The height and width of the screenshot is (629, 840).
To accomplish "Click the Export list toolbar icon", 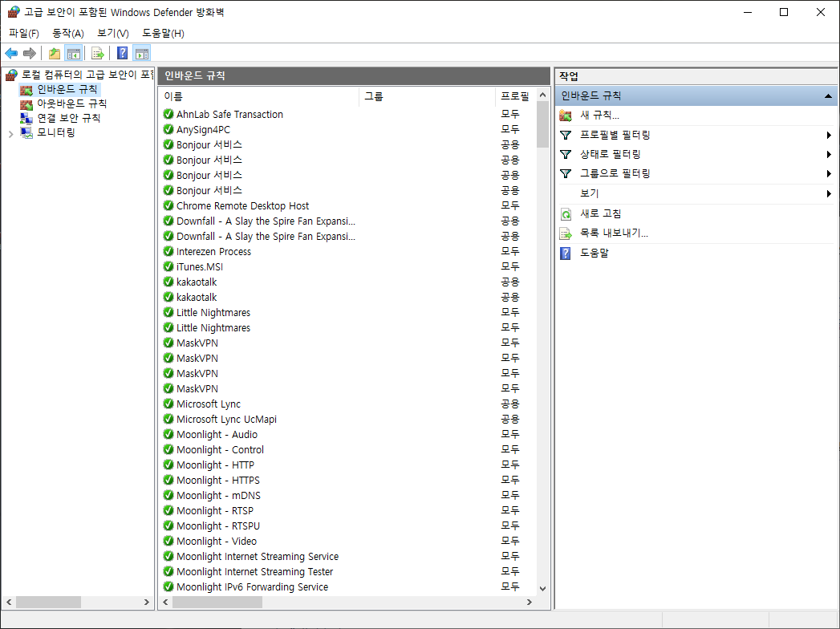I will coord(98,53).
